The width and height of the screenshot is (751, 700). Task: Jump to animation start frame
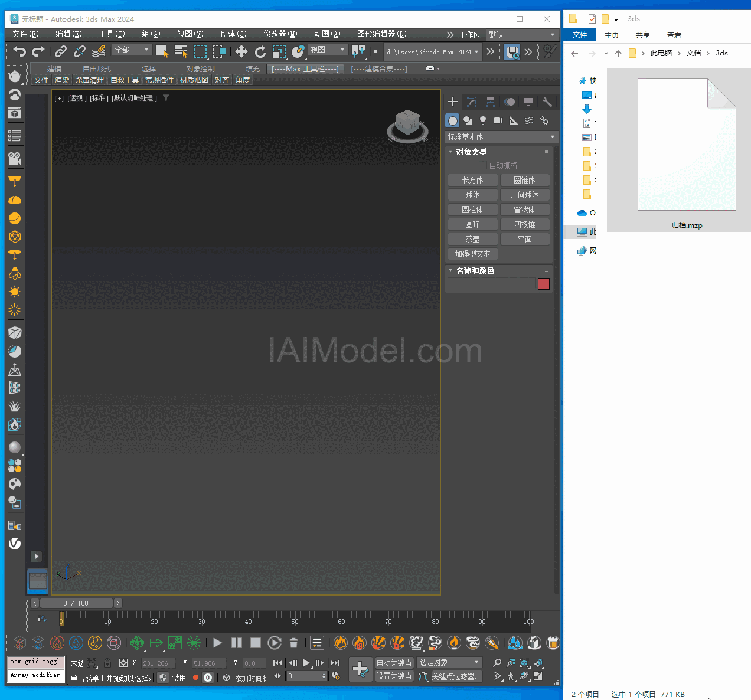point(277,663)
